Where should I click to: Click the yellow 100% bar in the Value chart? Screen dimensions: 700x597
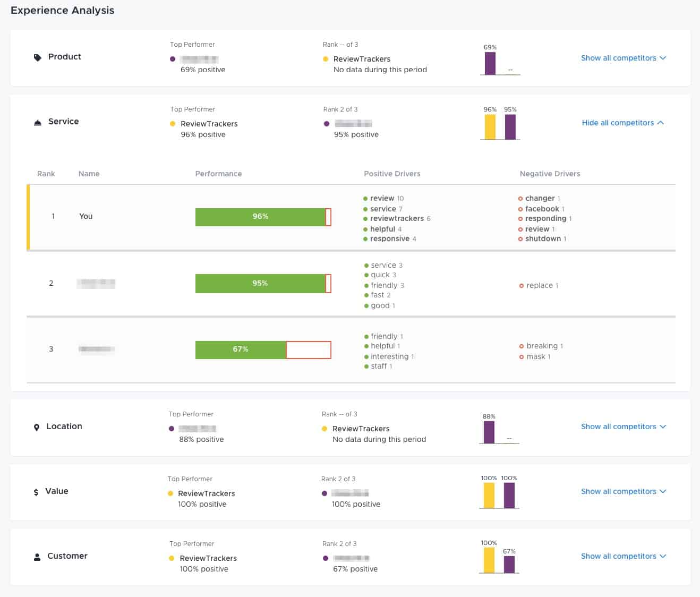click(489, 496)
